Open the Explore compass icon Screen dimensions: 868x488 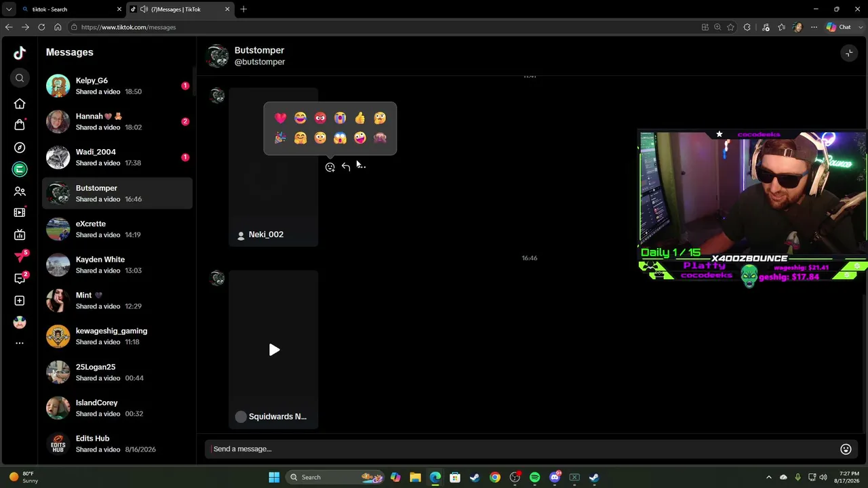tap(20, 147)
